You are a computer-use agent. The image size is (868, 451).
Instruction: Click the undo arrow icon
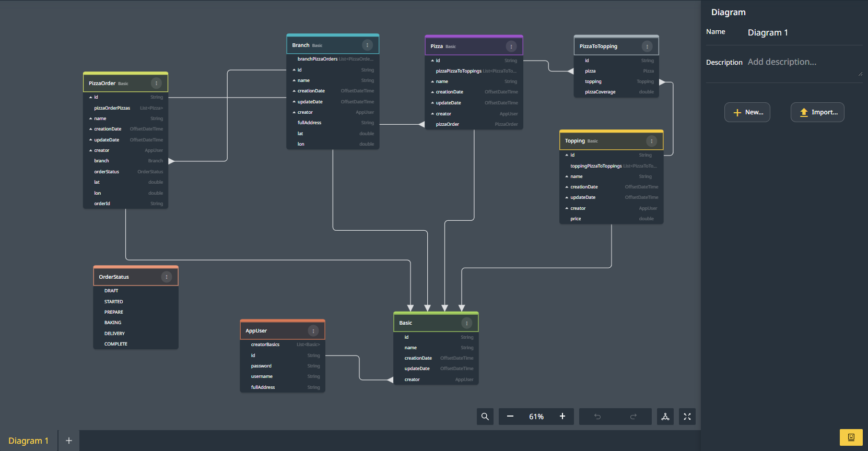coord(597,417)
